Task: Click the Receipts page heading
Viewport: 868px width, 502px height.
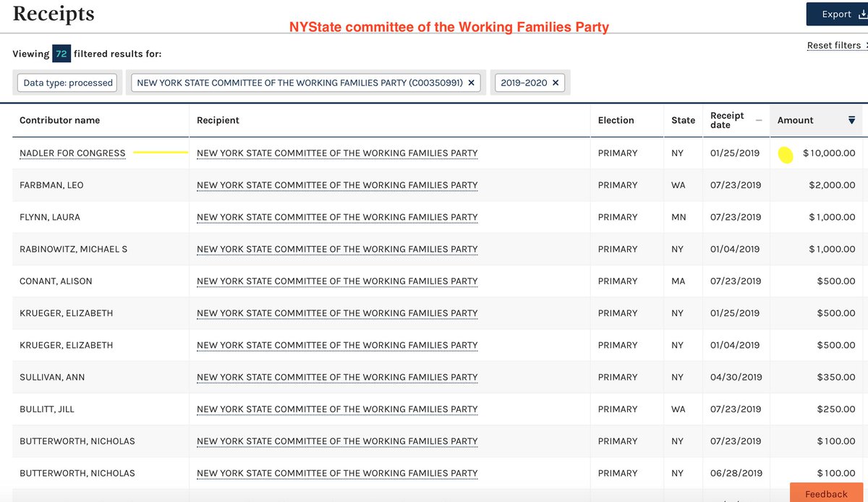Action: pyautogui.click(x=53, y=13)
